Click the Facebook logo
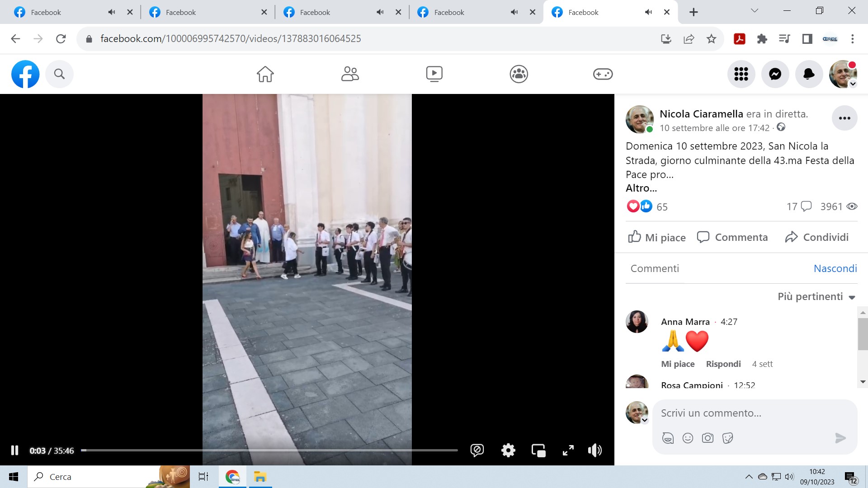Image resolution: width=868 pixels, height=488 pixels. click(x=25, y=74)
